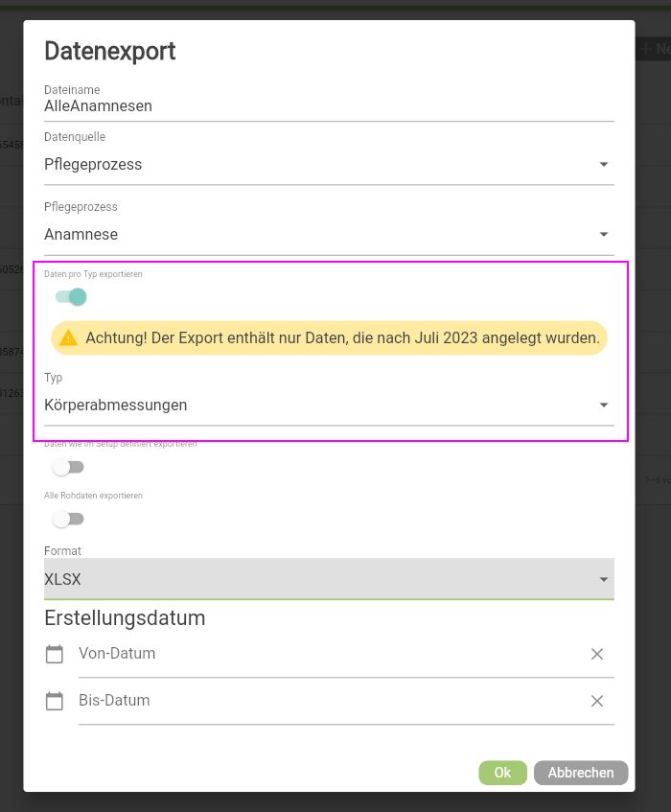Cancel the dialog via Abbrechen
671x812 pixels.
point(580,773)
